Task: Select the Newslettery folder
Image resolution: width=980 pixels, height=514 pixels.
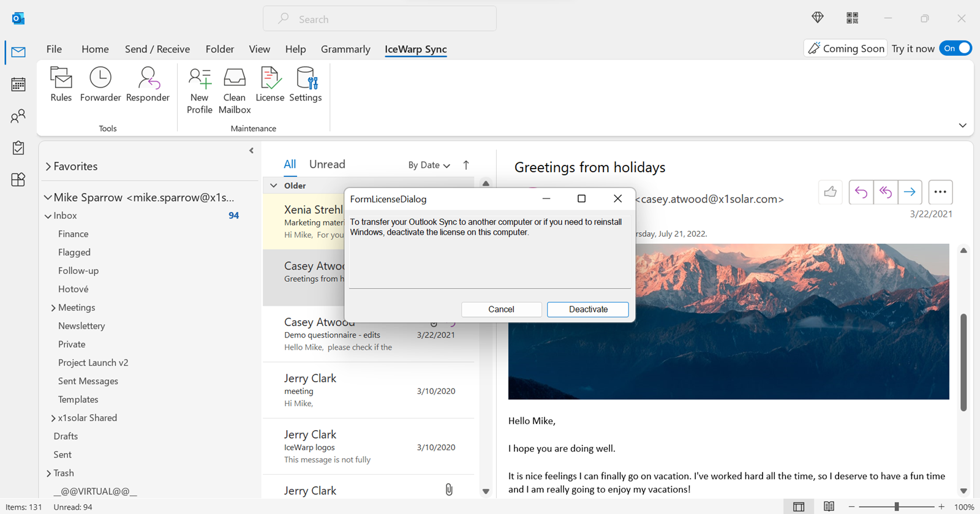Action: tap(81, 326)
